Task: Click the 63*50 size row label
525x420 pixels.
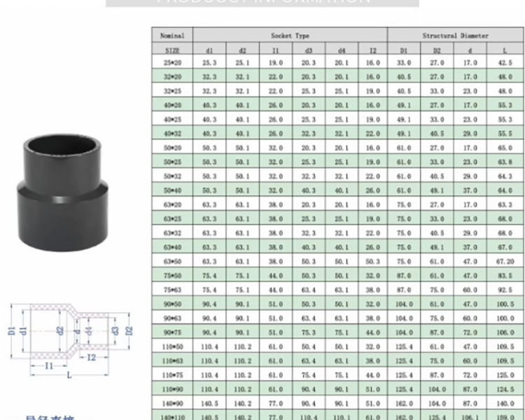Action: point(172,261)
